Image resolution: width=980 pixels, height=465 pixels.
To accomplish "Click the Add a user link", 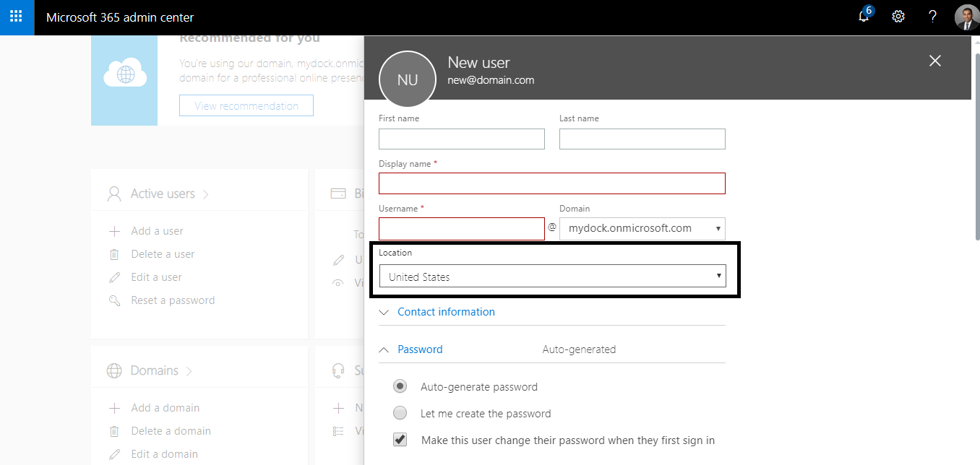I will [157, 231].
